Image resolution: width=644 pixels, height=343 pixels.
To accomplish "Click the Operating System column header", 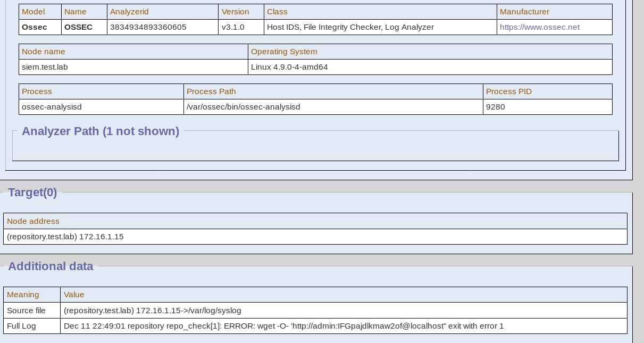I will pos(284,52).
